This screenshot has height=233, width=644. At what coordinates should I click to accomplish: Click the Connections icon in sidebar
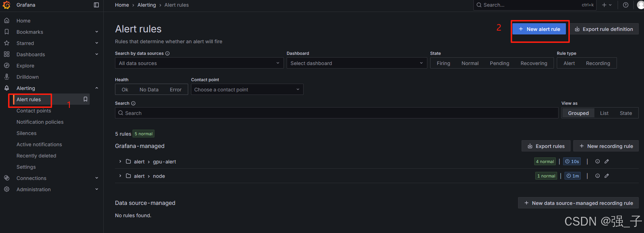point(7,178)
